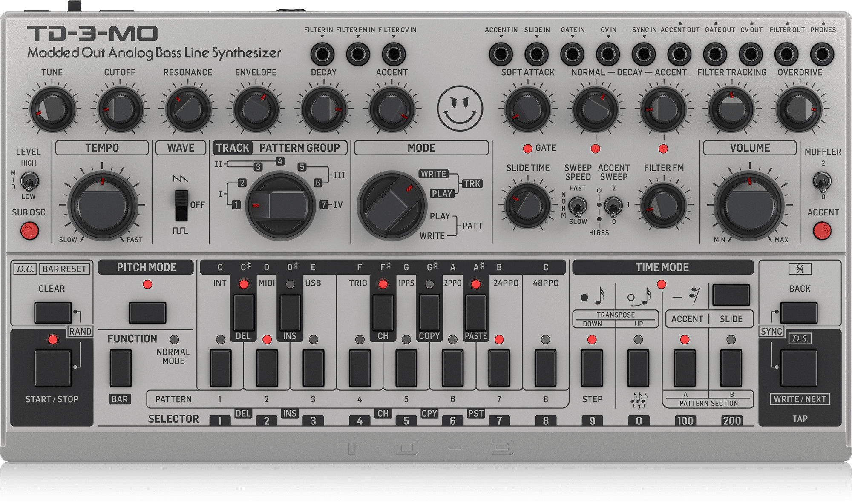This screenshot has width=852, height=504.
Task: Flip the LEVEL high/mid/low toggle switch
Action: tap(29, 181)
